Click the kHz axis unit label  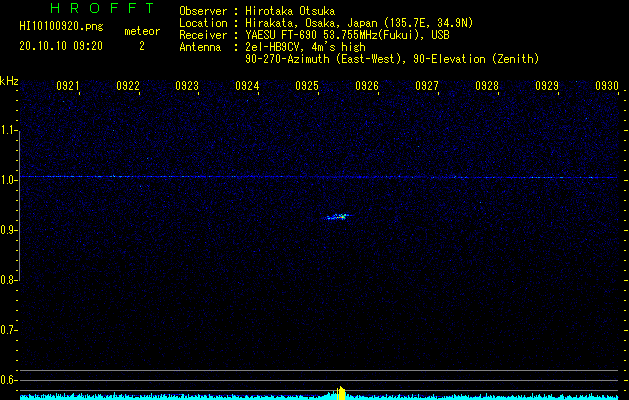tap(9, 81)
